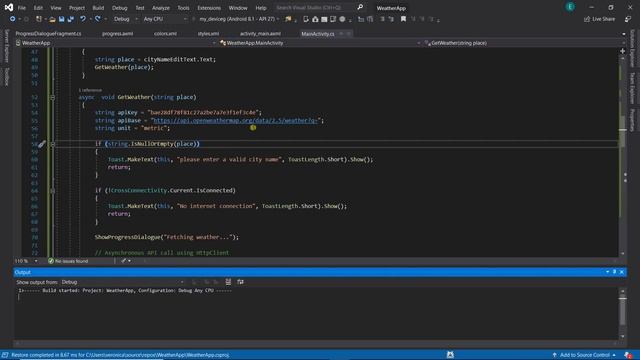Toggle pin on MainActivity.cs tab

(341, 34)
